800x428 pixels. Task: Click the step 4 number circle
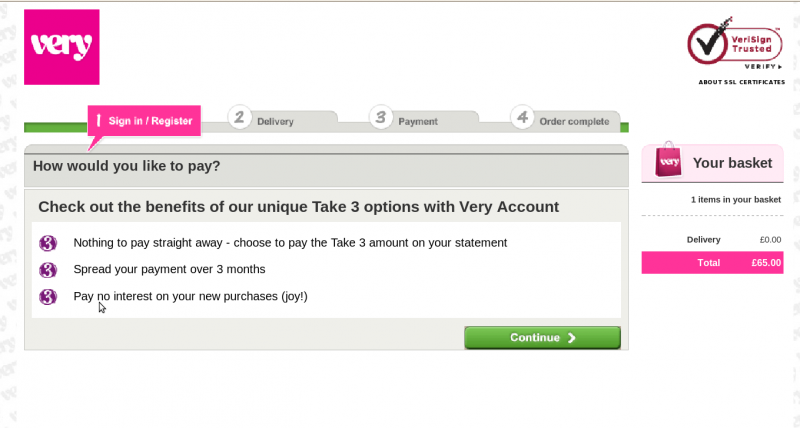522,117
